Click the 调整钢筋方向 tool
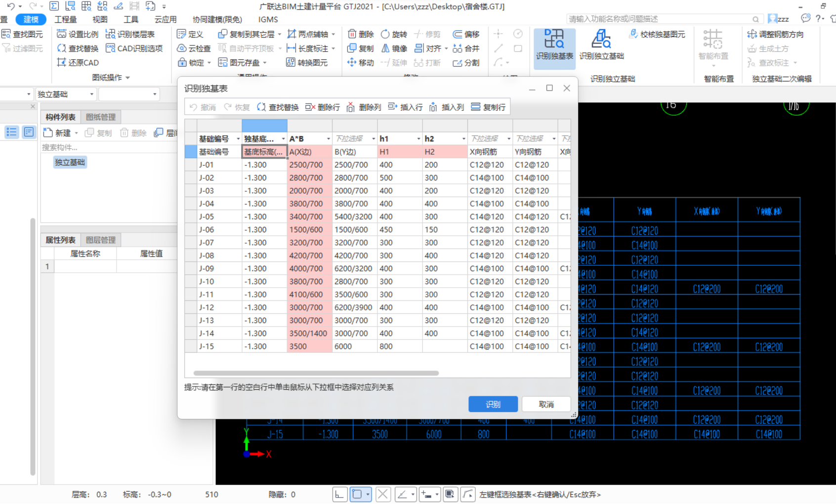This screenshot has width=836, height=504. tap(776, 34)
